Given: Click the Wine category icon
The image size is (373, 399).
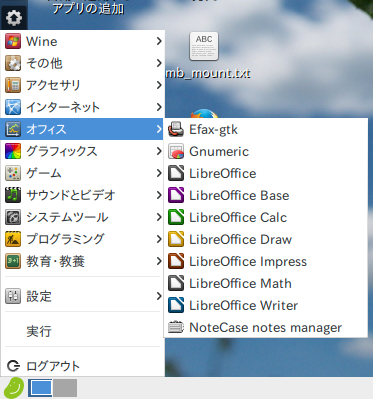Looking at the screenshot, I should 13,41.
